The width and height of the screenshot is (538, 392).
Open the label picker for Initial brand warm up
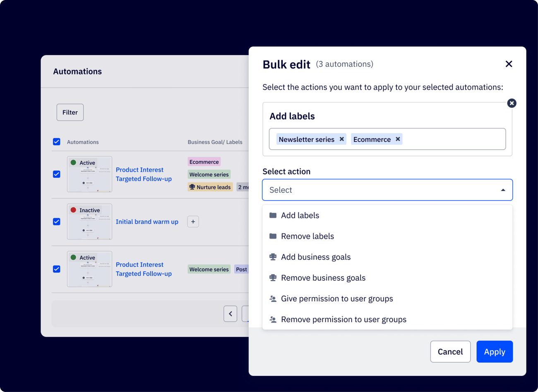[x=193, y=222]
